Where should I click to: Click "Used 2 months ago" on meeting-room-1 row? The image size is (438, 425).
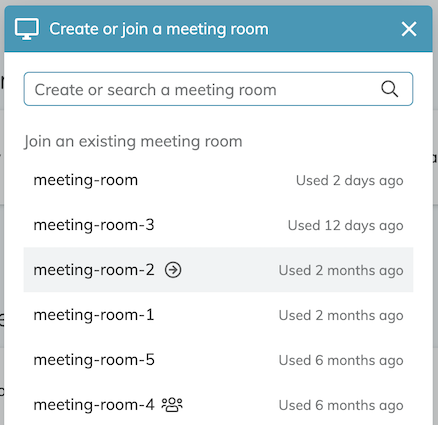(341, 315)
